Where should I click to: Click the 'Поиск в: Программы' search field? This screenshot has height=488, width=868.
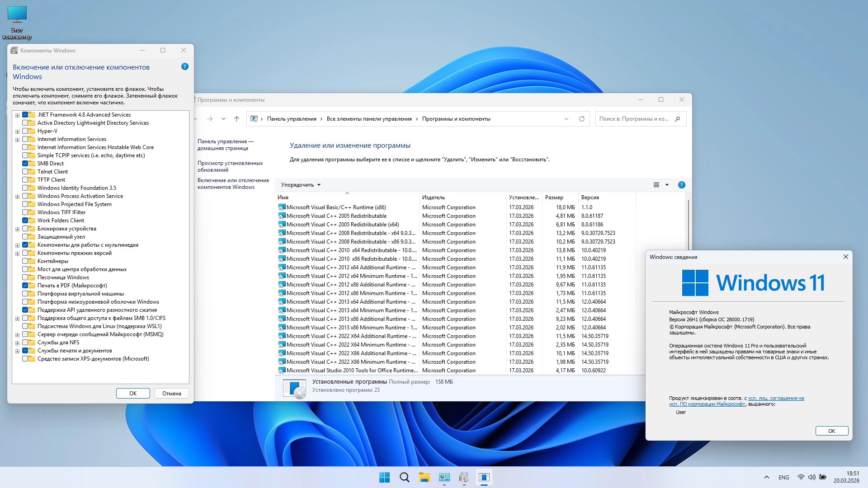[x=634, y=119]
